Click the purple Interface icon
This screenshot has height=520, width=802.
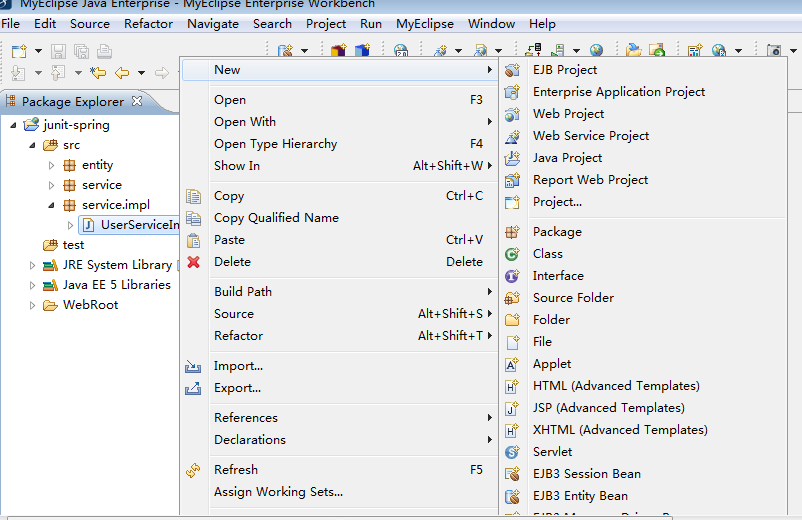pos(512,276)
